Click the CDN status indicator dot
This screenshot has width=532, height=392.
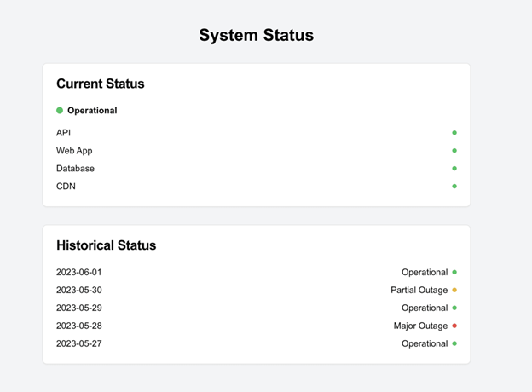click(454, 187)
